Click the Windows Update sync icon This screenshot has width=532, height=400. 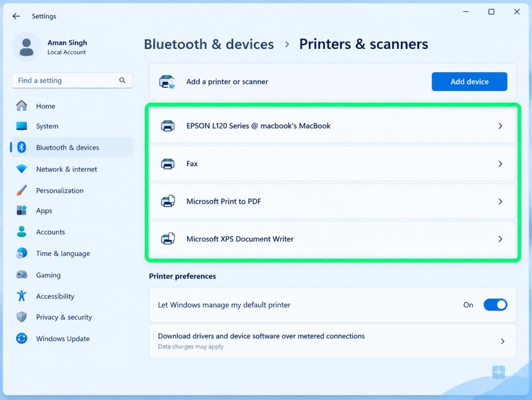pyautogui.click(x=22, y=338)
